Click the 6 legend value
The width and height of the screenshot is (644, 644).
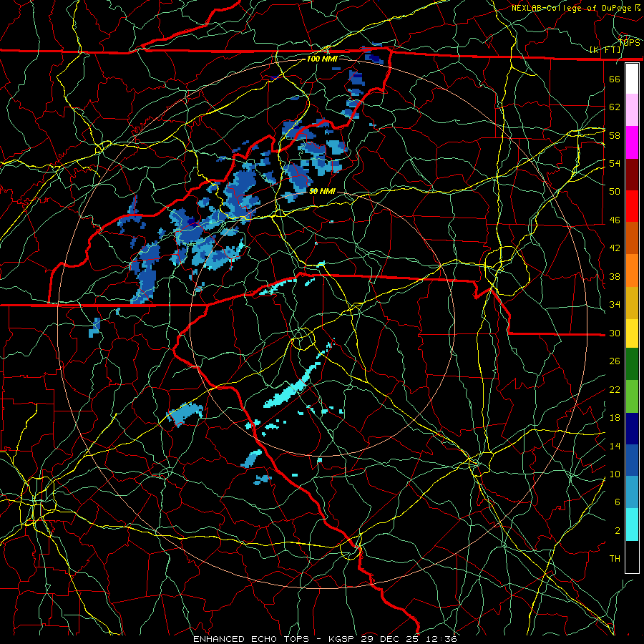(x=617, y=502)
